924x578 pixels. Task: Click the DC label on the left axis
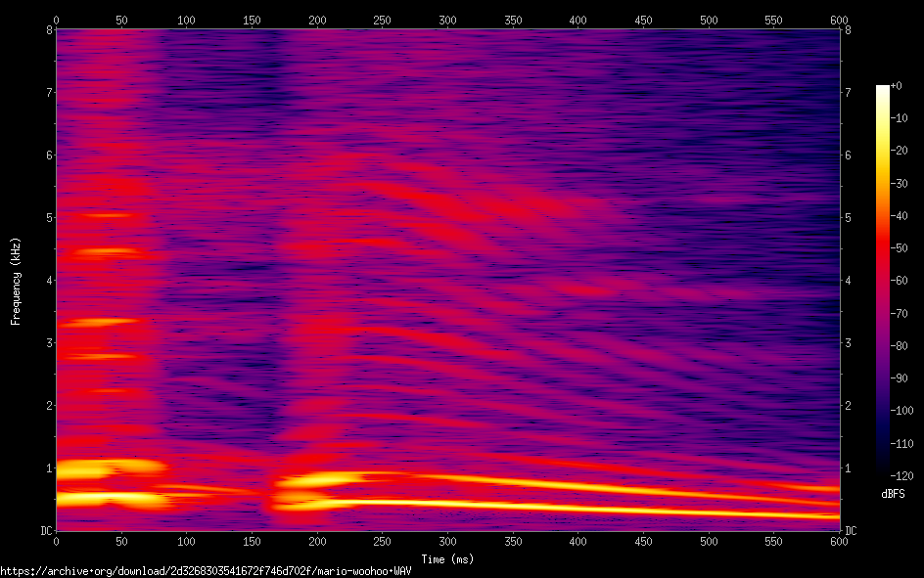click(x=44, y=530)
